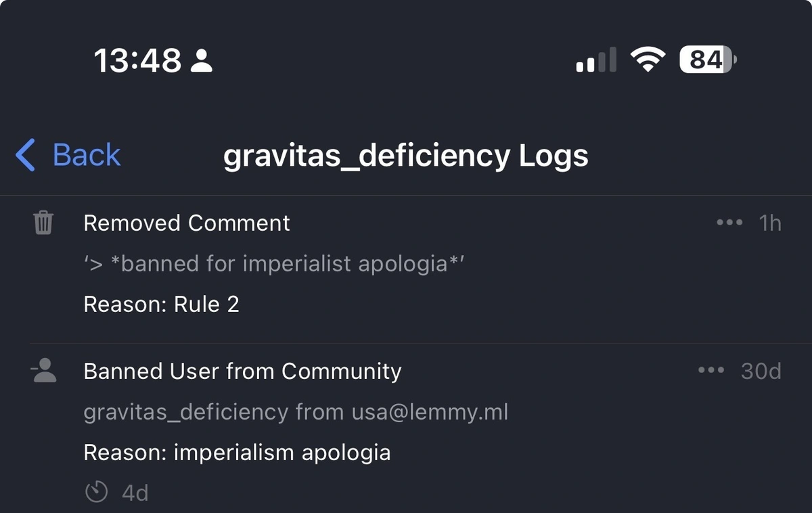Tap the Back text label
Viewport: 812px width, 513px height.
pyautogui.click(x=87, y=155)
